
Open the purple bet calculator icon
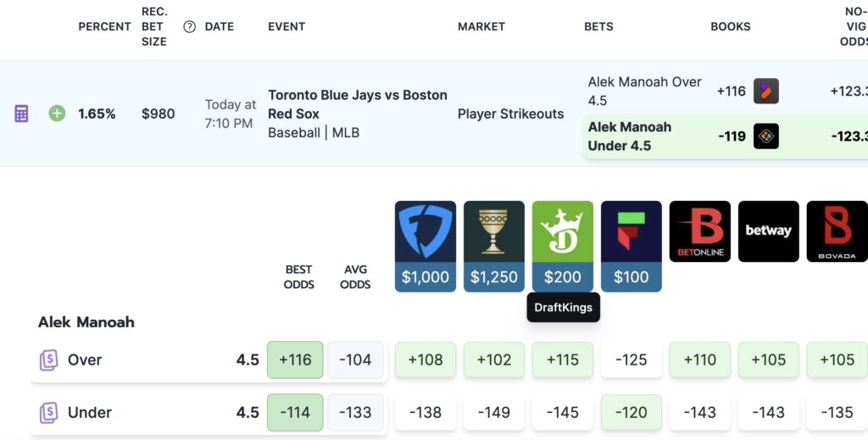(x=21, y=114)
